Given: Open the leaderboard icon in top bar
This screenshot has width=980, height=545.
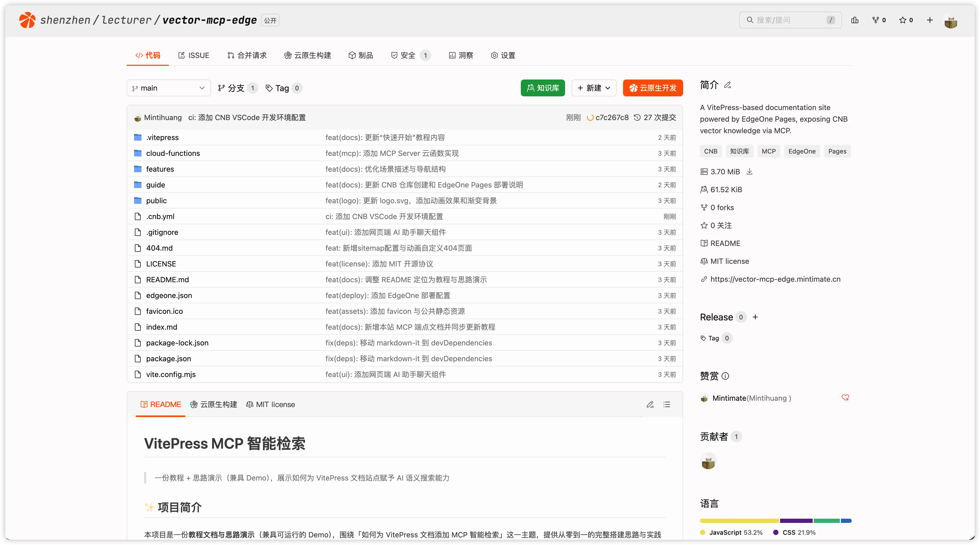Looking at the screenshot, I should tap(854, 20).
